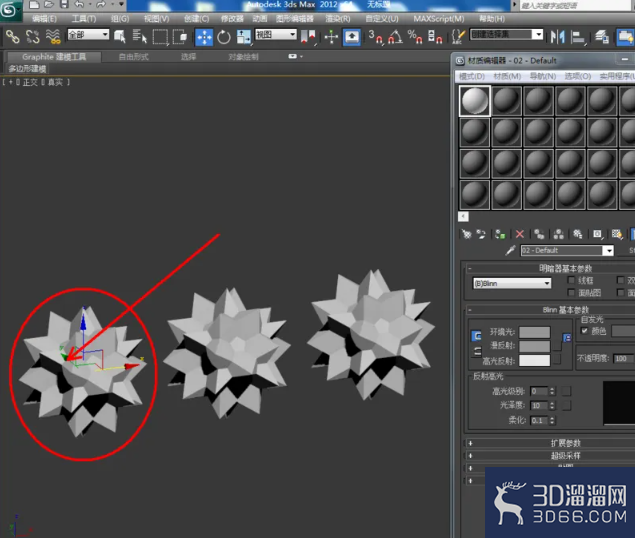Click the 环境光 color swatch
The image size is (635, 538).
535,332
